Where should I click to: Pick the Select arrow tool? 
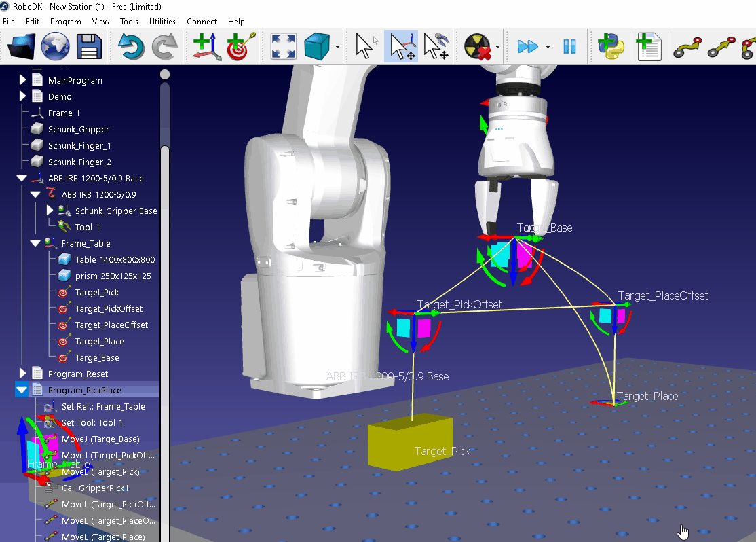click(364, 46)
